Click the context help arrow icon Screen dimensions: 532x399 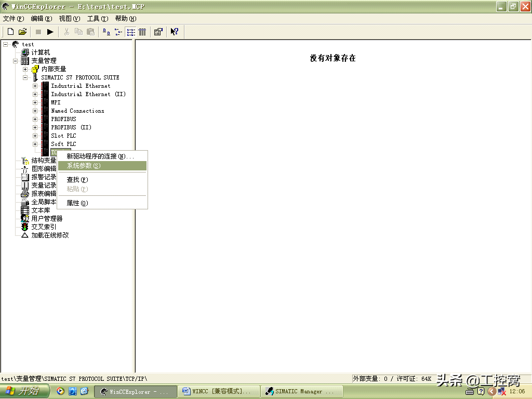coord(175,32)
